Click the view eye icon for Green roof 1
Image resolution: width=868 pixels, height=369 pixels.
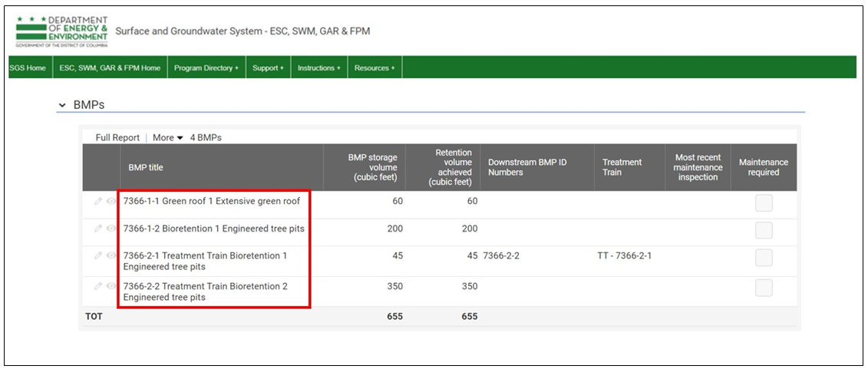coord(111,201)
